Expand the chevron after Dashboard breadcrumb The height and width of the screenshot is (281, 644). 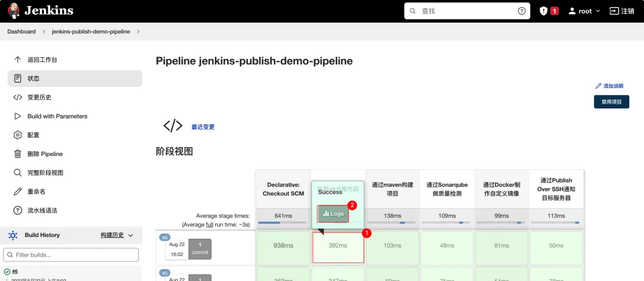[44, 32]
